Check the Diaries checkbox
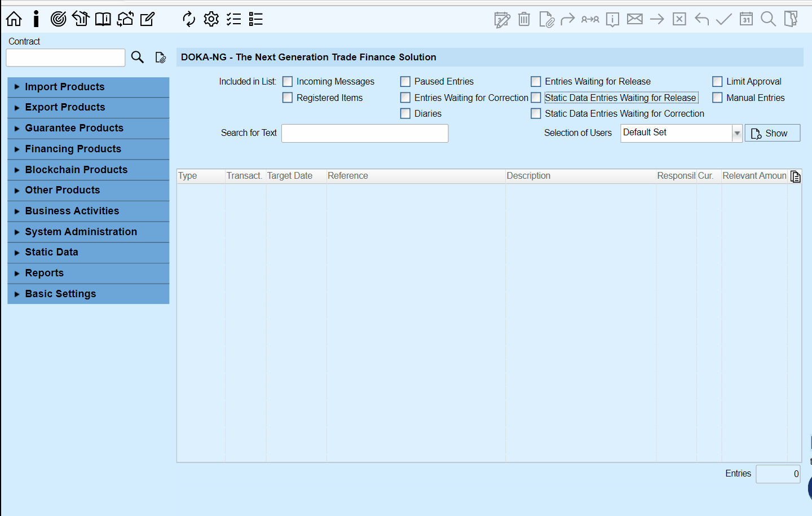 point(405,113)
